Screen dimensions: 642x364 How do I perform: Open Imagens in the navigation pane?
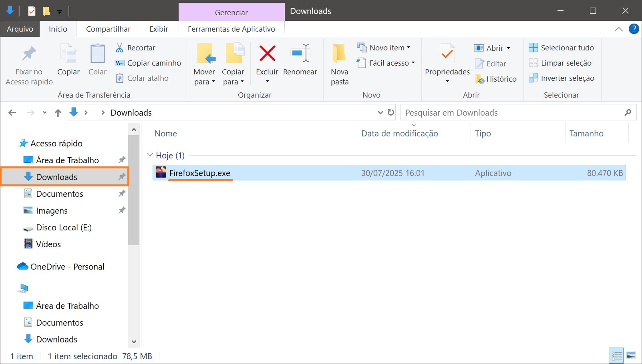click(52, 210)
